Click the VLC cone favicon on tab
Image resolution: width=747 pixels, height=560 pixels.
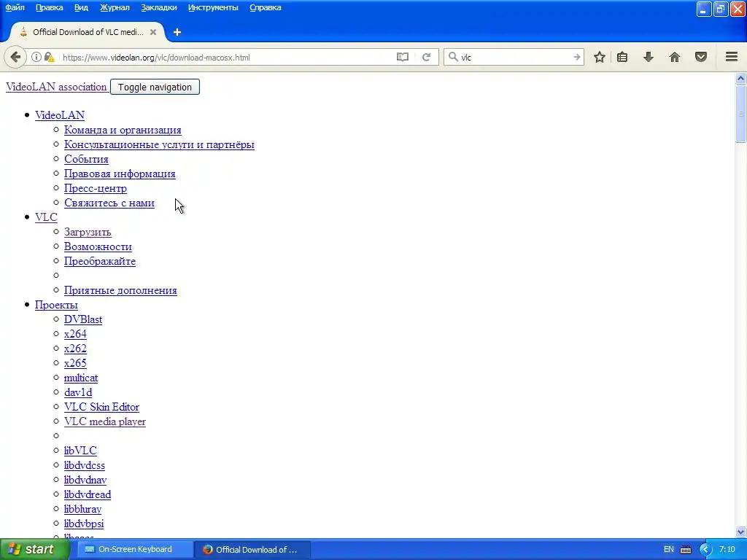[x=23, y=32]
